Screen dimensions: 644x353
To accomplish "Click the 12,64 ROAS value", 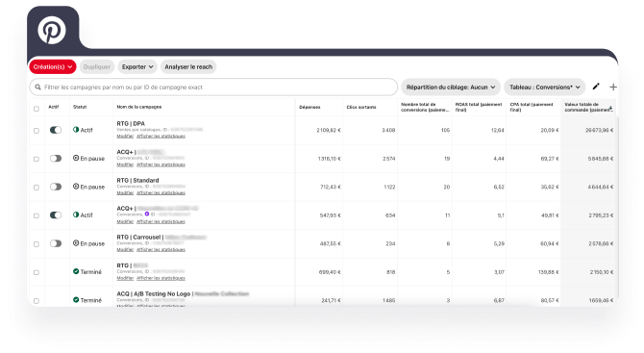I will (x=497, y=130).
